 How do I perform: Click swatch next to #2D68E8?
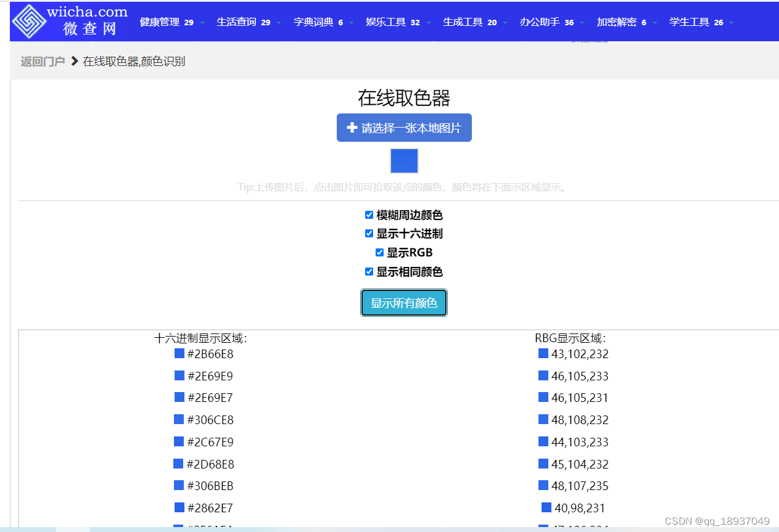[x=178, y=464]
